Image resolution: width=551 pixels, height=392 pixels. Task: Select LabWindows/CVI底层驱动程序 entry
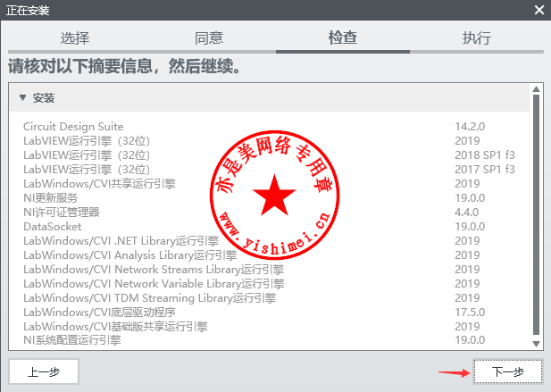click(x=99, y=313)
